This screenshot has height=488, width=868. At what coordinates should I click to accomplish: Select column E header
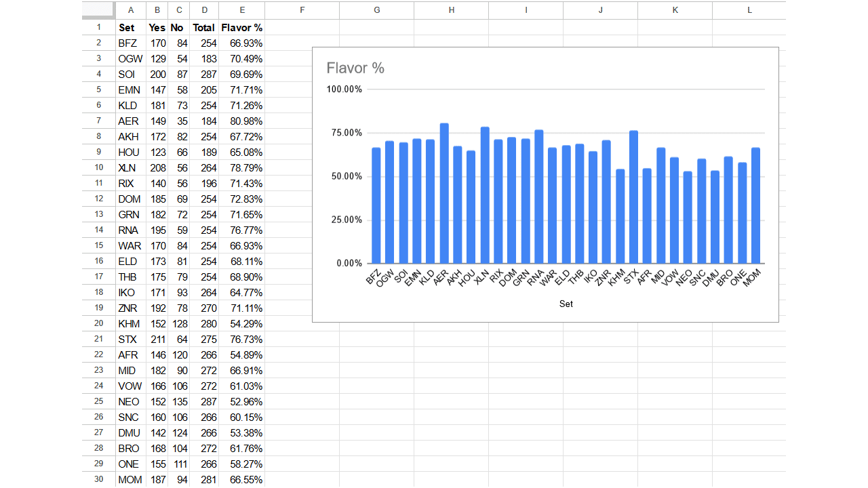241,10
